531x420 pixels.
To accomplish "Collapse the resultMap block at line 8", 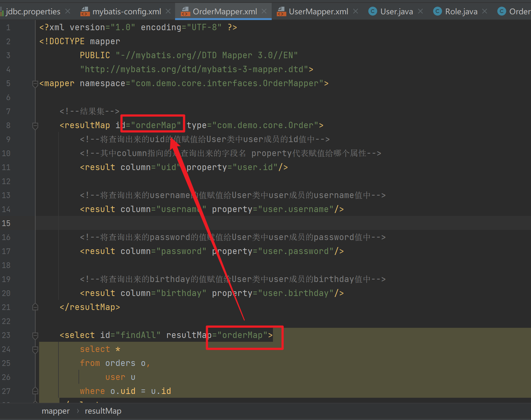I will coord(35,126).
